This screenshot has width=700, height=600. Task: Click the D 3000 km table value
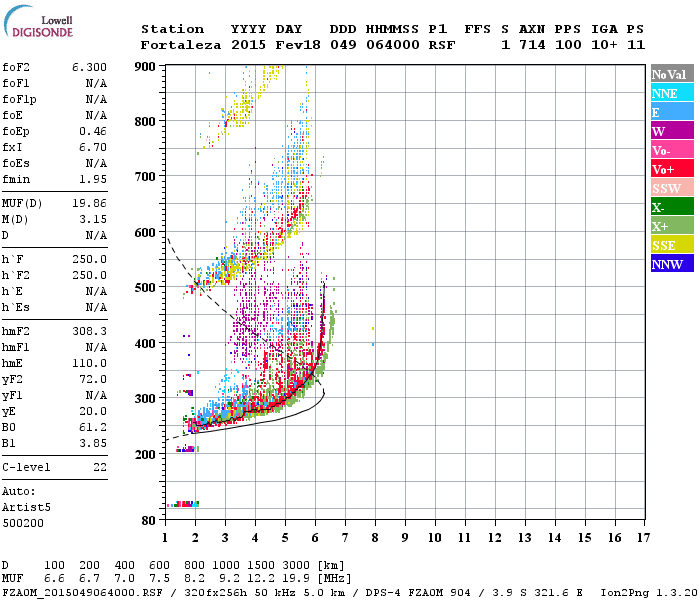click(296, 566)
